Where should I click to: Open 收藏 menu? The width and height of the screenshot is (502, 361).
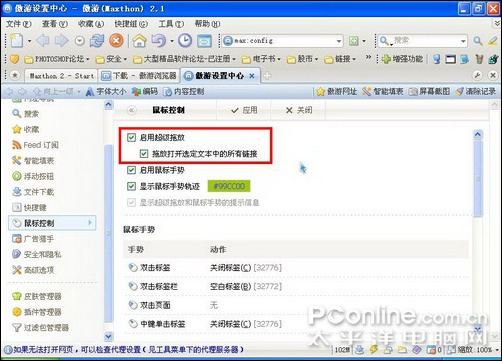pyautogui.click(x=91, y=24)
